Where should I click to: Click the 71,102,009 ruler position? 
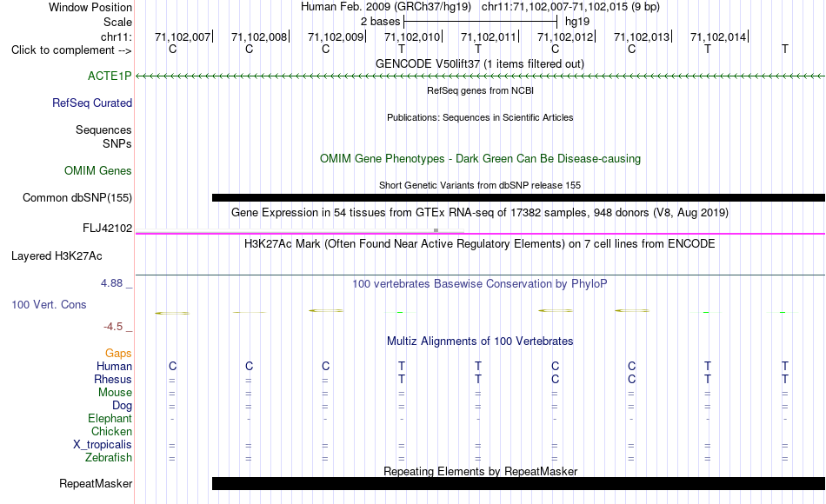[336, 36]
